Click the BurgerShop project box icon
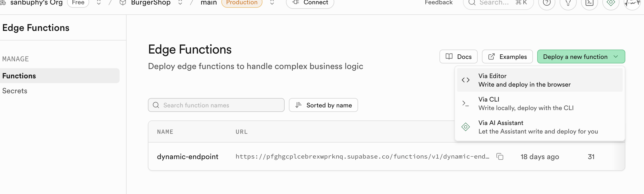644x194 pixels. tap(123, 3)
